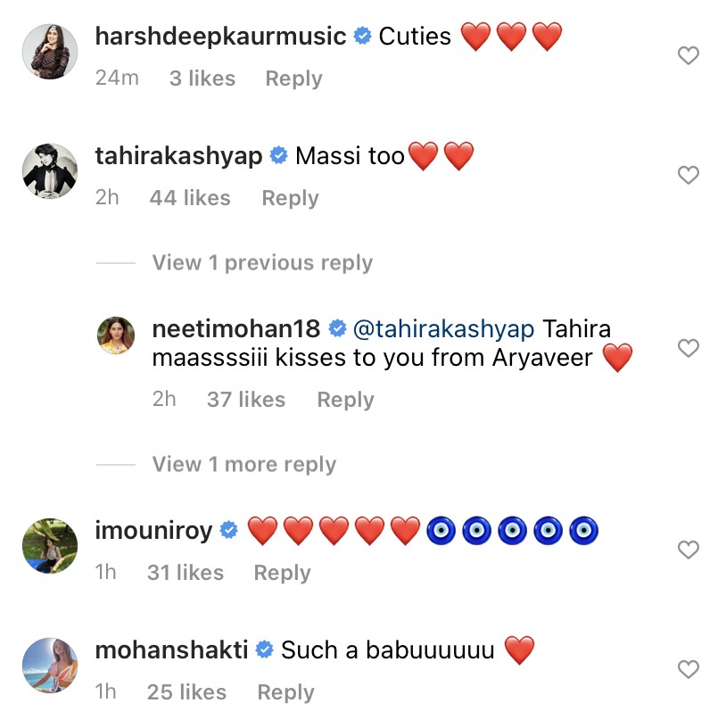The height and width of the screenshot is (728, 726).
Task: Expand View 1 more reply
Action: pyautogui.click(x=243, y=465)
